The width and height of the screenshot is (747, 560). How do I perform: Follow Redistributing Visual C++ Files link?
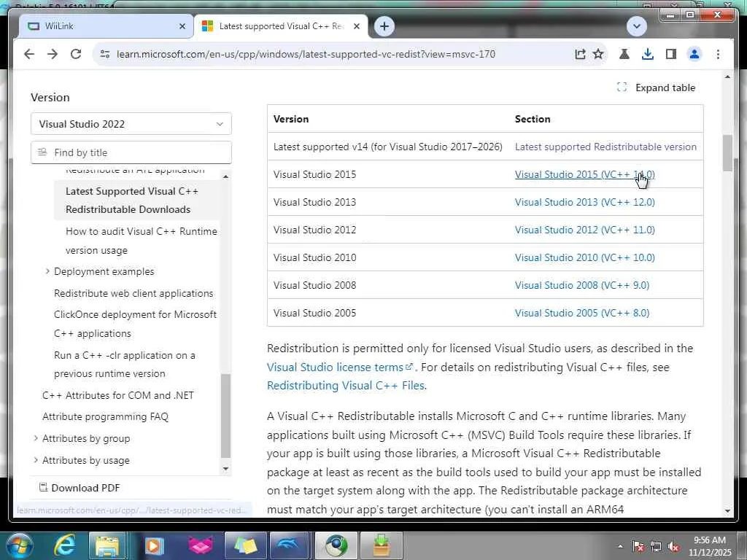[347, 385]
